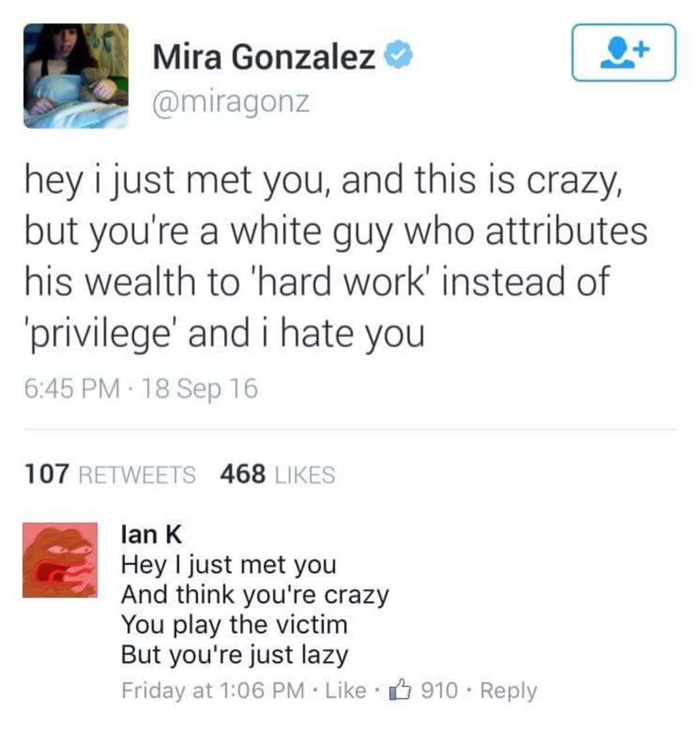Open Ian K's red frog avatar
This screenshot has height=730, width=700.
coord(60,560)
